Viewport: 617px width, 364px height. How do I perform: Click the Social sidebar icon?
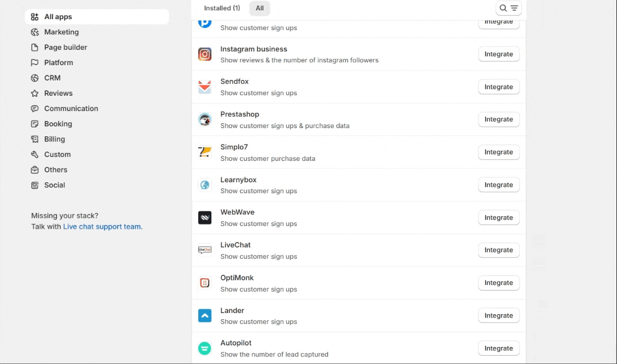(34, 186)
